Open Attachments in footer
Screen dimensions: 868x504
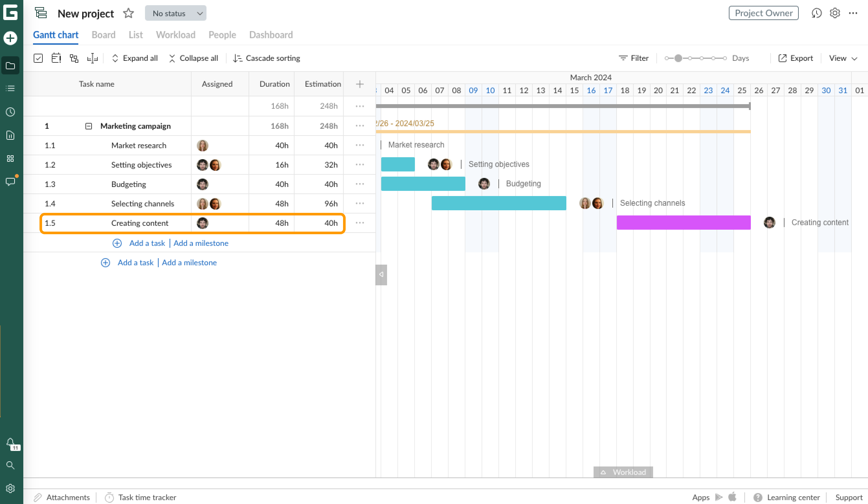[62, 497]
